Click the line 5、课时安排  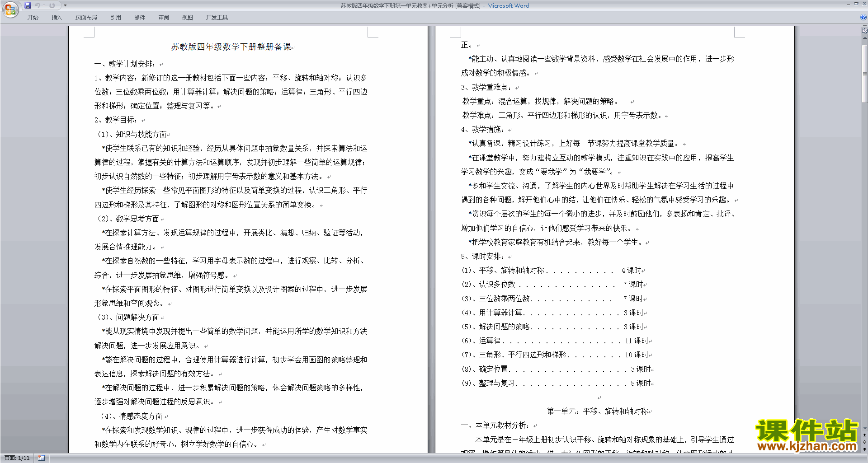pos(483,256)
